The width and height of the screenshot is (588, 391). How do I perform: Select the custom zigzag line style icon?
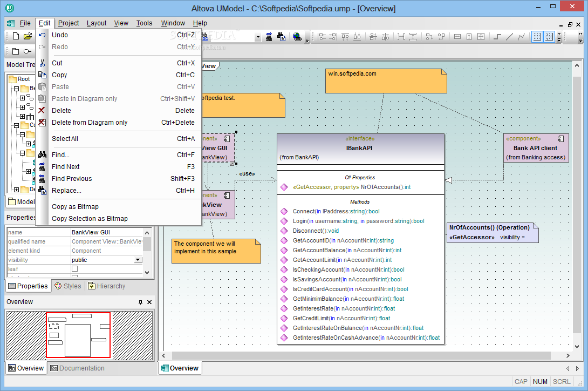(521, 37)
